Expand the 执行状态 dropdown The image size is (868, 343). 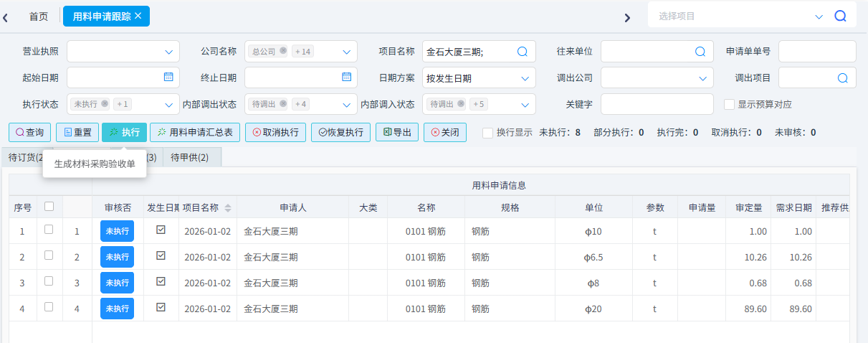tap(169, 105)
